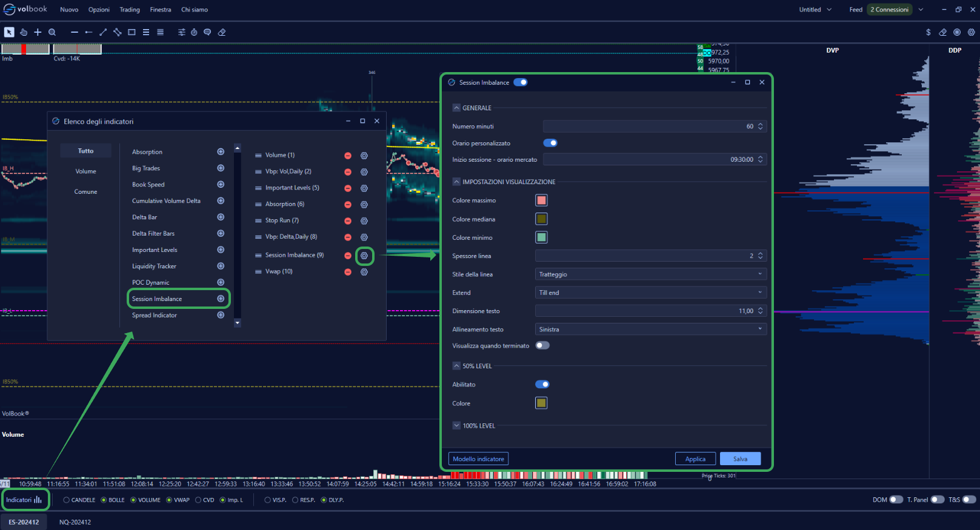Click the Salva button
Viewport: 980px width, 530px height.
(740, 459)
